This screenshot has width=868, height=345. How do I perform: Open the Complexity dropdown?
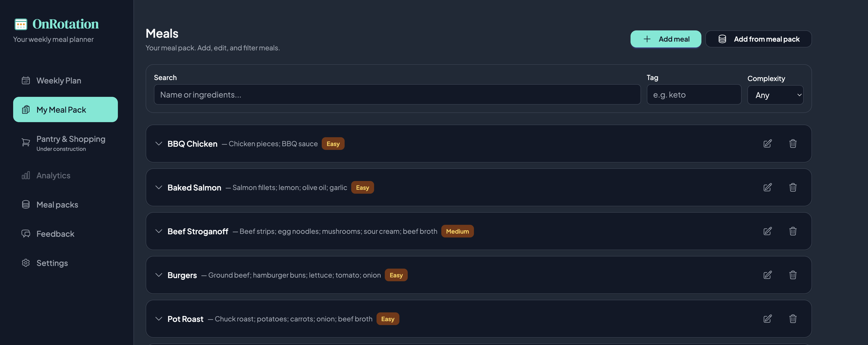tap(775, 95)
